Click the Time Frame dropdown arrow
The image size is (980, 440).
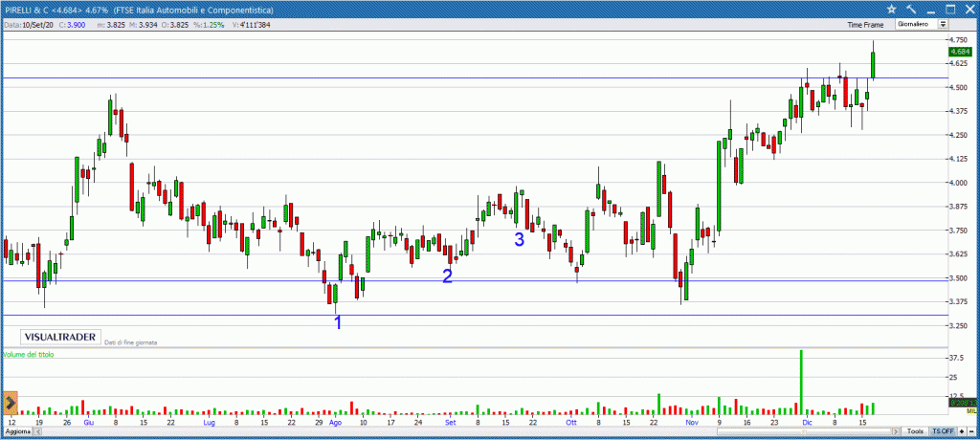(943, 24)
